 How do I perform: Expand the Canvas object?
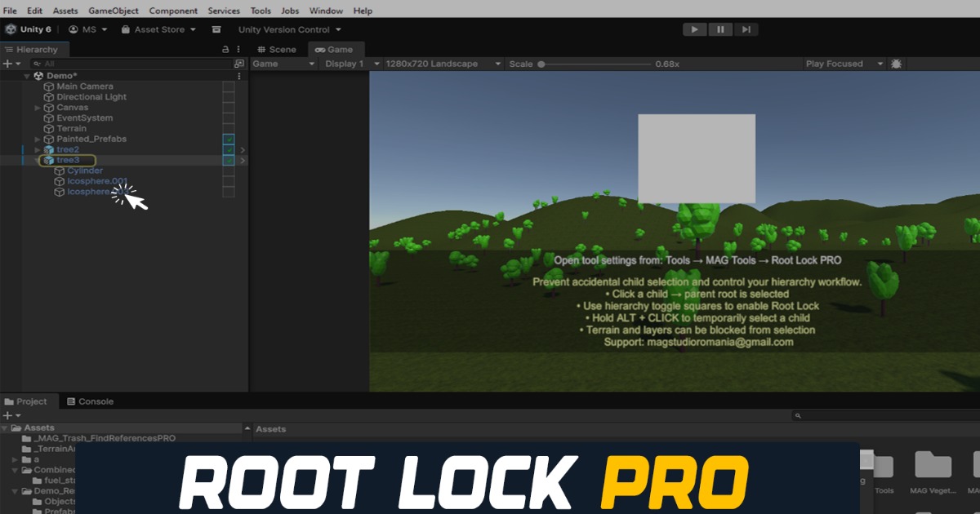tap(38, 108)
